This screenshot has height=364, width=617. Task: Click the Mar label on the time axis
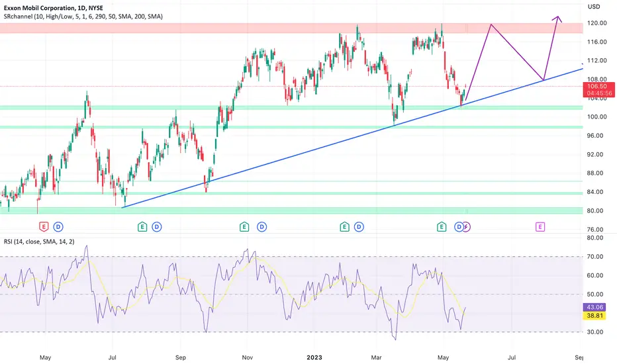[376, 357]
